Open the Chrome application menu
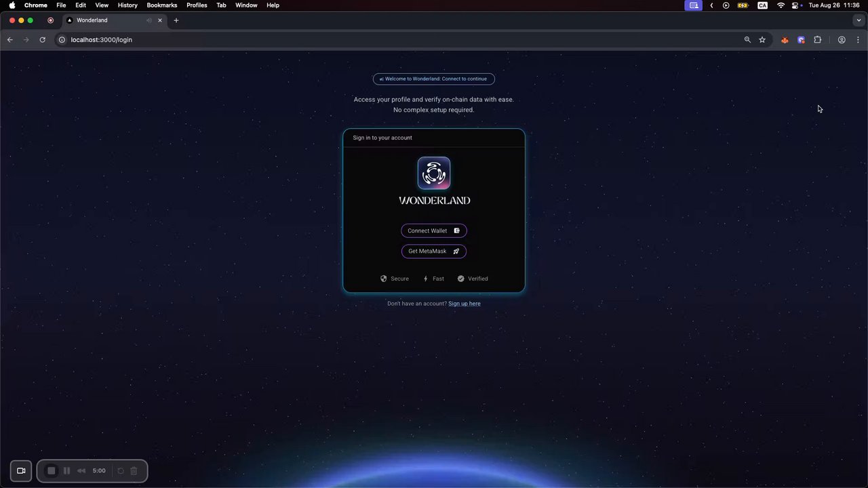This screenshot has height=488, width=868. pyautogui.click(x=36, y=5)
